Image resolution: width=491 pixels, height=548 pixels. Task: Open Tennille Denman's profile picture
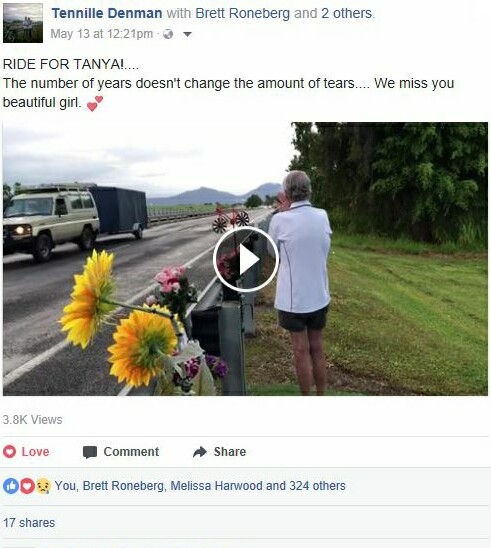(23, 23)
